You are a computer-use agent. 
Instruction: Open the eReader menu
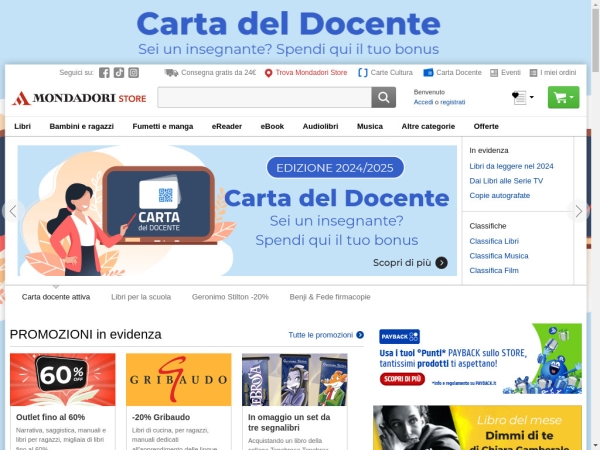click(x=227, y=126)
